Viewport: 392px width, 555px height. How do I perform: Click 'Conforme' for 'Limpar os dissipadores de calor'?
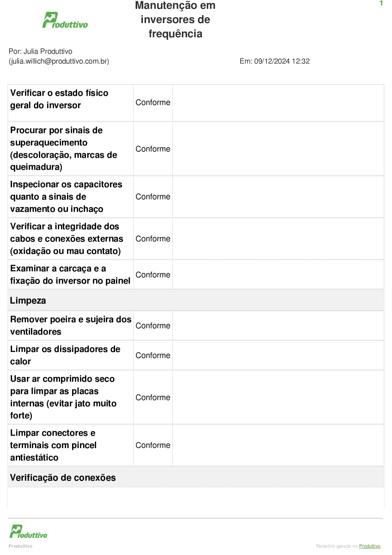[153, 355]
